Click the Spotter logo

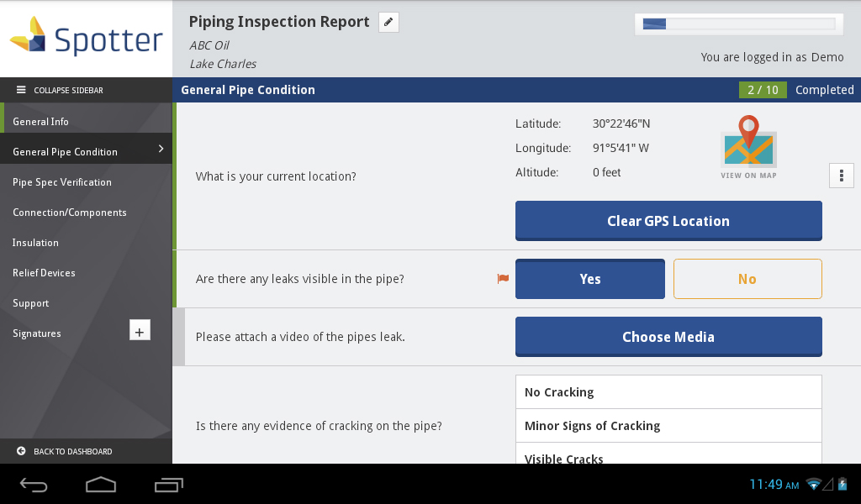(x=86, y=39)
